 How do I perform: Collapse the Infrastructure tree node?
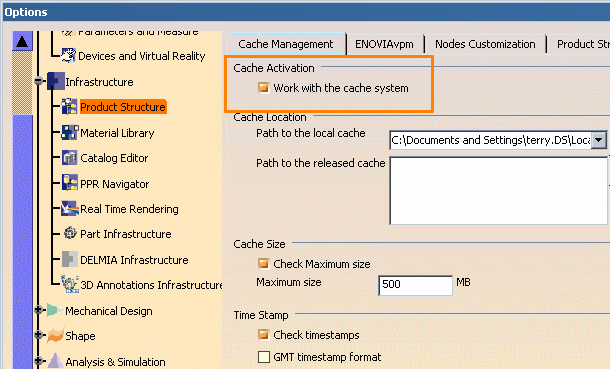coord(39,81)
